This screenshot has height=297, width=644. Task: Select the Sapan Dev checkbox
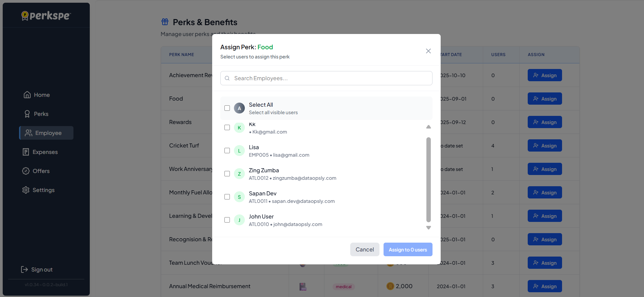pos(227,197)
